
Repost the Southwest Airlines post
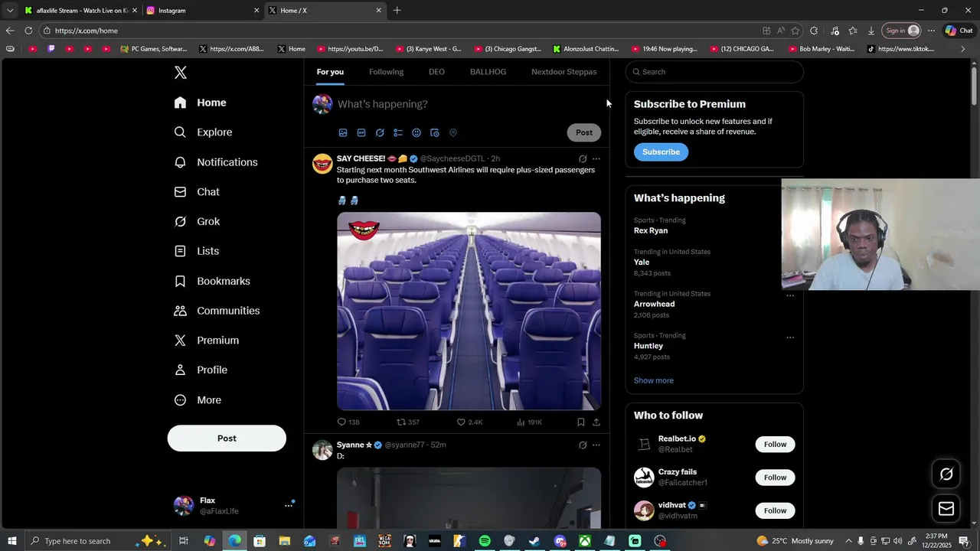(x=408, y=422)
